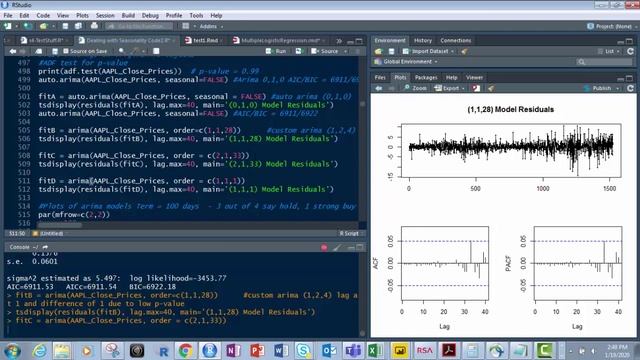This screenshot has height=360, width=640.
Task: Open the new file dropdown arrow
Action: [16, 27]
